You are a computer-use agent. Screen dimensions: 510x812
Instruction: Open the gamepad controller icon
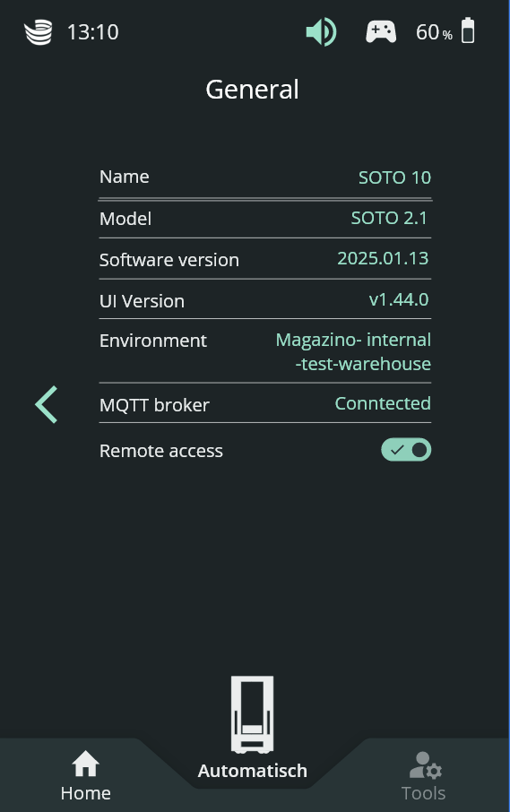coord(381,32)
